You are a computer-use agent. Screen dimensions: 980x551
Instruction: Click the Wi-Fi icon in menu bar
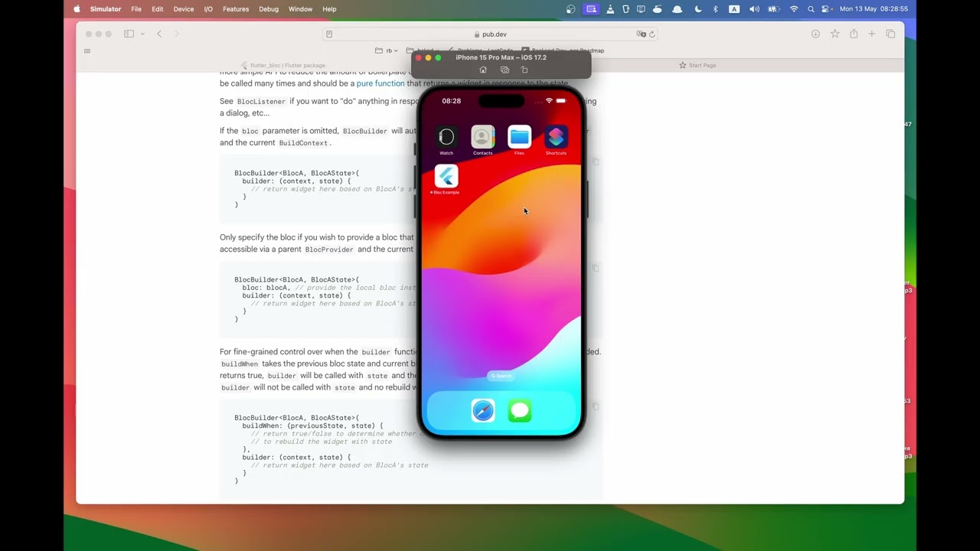[x=794, y=9]
